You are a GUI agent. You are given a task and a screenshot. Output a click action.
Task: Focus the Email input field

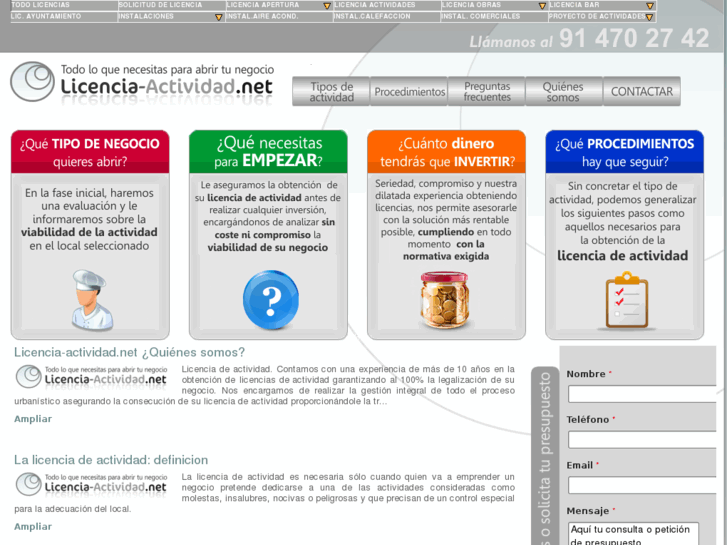(643, 486)
